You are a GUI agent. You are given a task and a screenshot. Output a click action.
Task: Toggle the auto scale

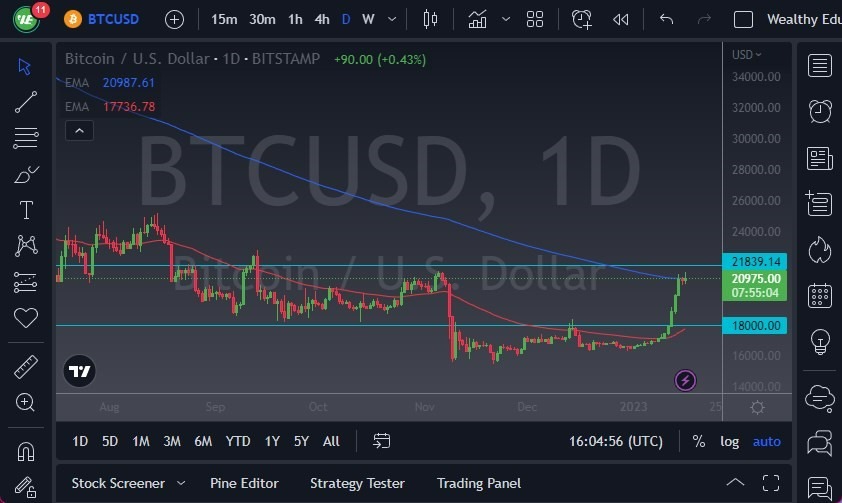[x=767, y=441]
